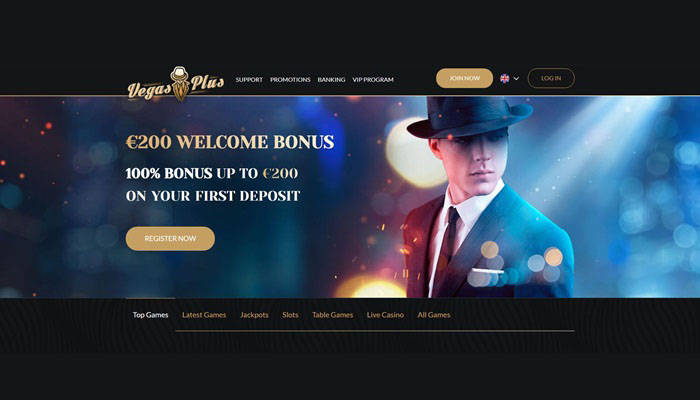Open the Live Casino tab
The height and width of the screenshot is (400, 700).
(385, 315)
